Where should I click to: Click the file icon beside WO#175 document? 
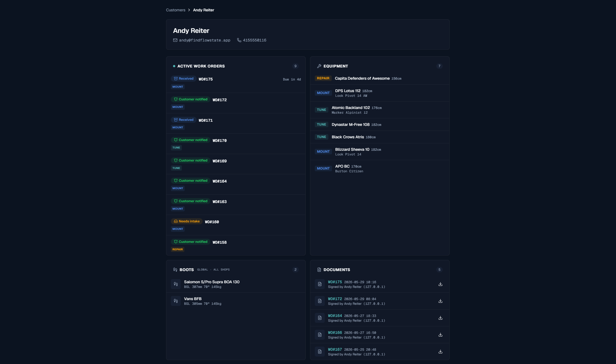(320, 284)
